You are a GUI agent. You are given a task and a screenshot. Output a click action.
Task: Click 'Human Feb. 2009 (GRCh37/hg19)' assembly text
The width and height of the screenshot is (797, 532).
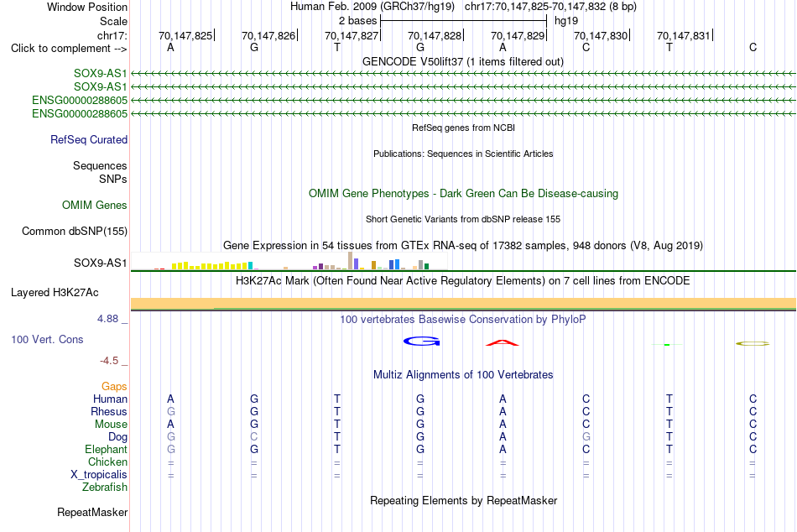[x=372, y=7]
